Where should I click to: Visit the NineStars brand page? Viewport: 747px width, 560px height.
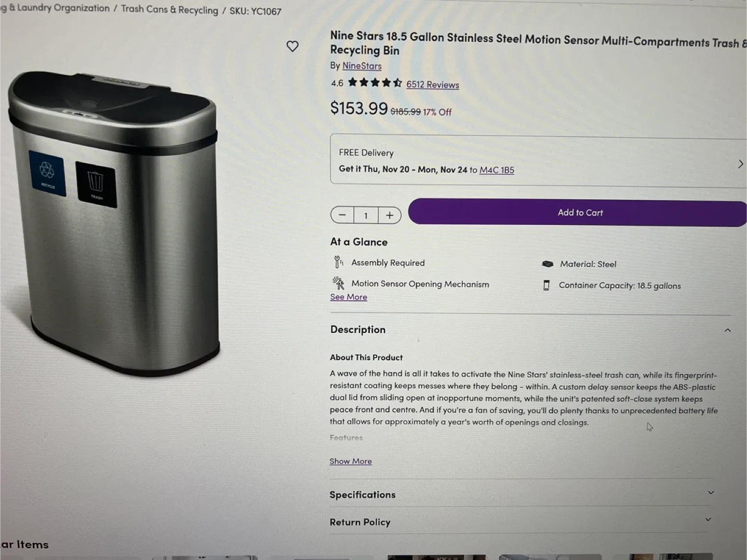pos(362,66)
